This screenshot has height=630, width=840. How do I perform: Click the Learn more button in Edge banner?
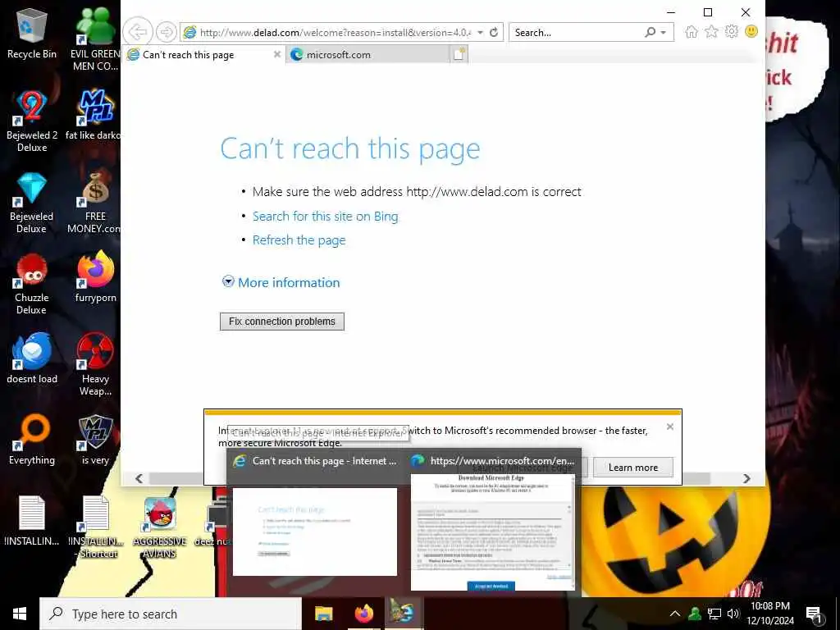pyautogui.click(x=633, y=467)
